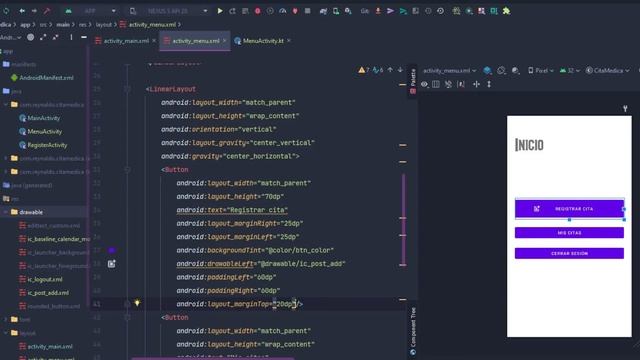The image size is (640, 360).
Task: Collapse the layout folder in tree
Action: click(6, 333)
